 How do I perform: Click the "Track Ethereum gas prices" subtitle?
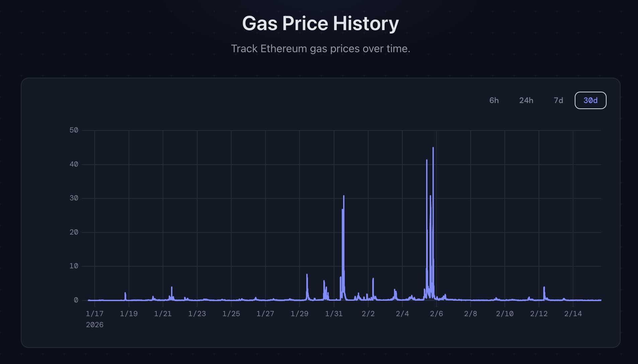pos(320,49)
